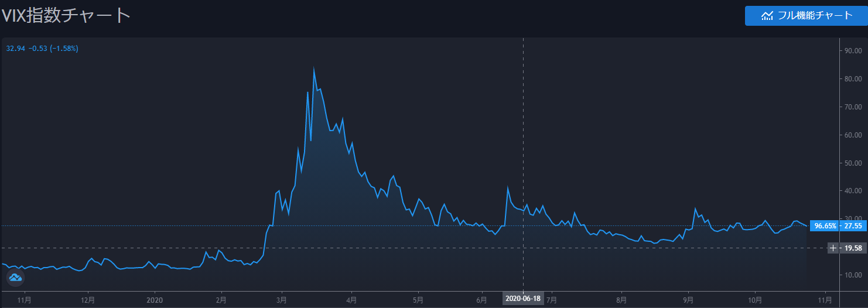Click the 50.00 mark on the price scale
This screenshot has height=308, width=868.
pos(852,163)
